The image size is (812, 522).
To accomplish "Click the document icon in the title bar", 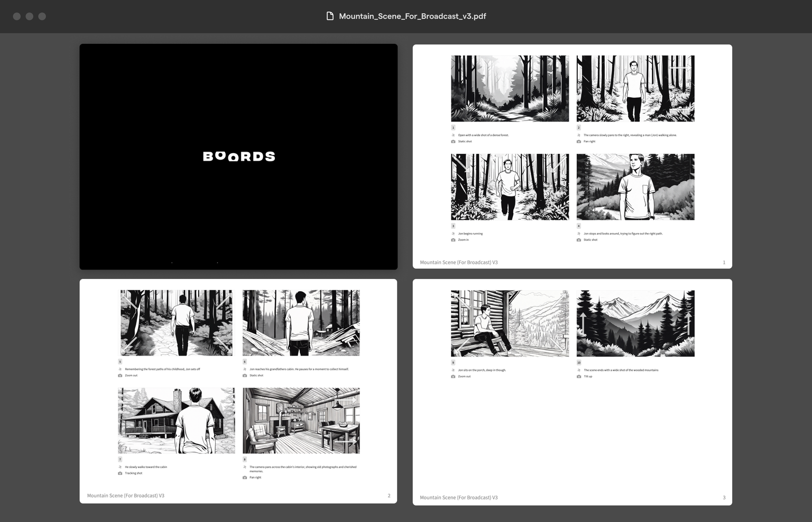I will [329, 16].
